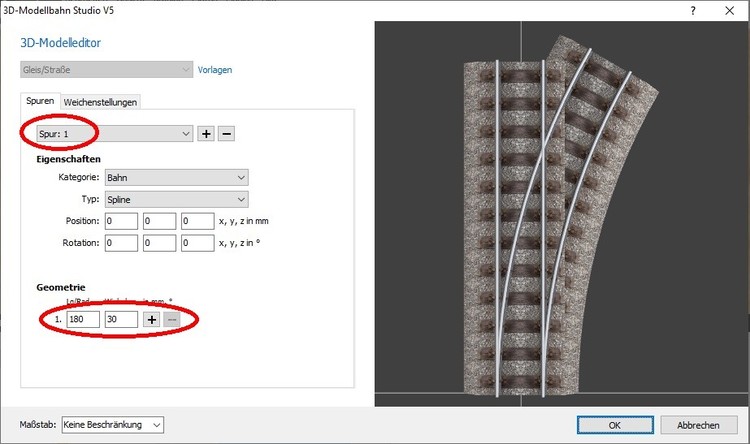Click the greyed-out minus button in the Geometrie row
Image resolution: width=750 pixels, height=444 pixels.
click(x=172, y=320)
